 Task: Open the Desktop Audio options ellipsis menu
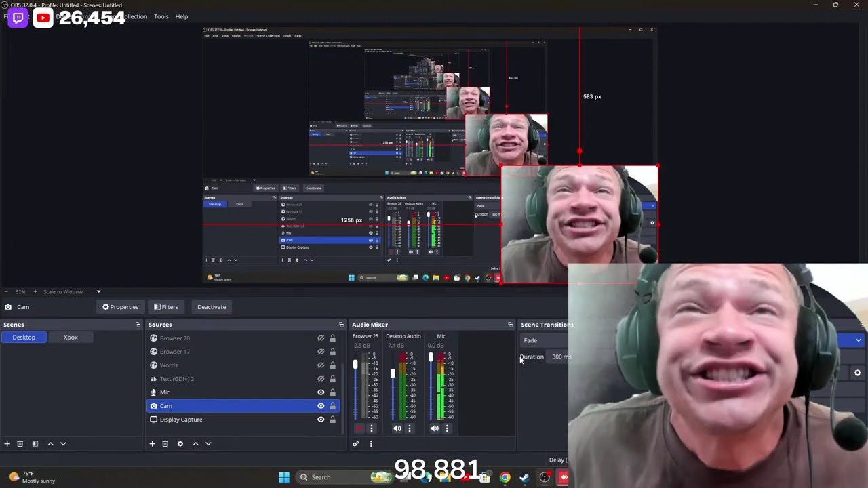pyautogui.click(x=409, y=428)
